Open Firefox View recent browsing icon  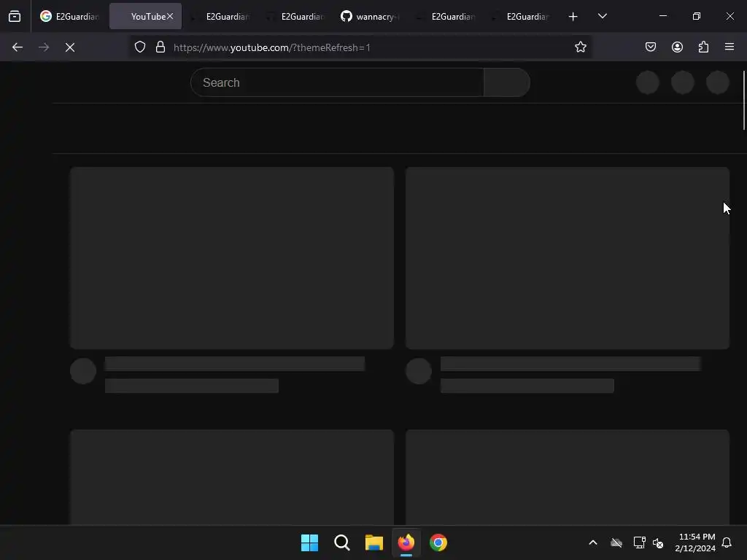click(x=15, y=17)
